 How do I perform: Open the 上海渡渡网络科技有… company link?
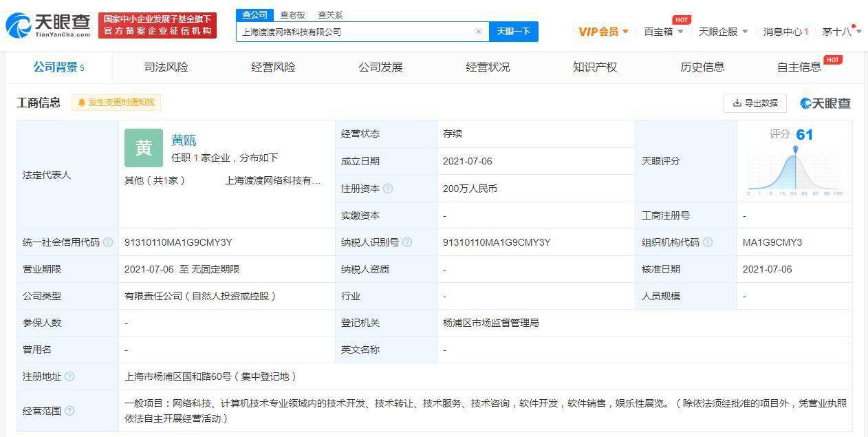(273, 180)
